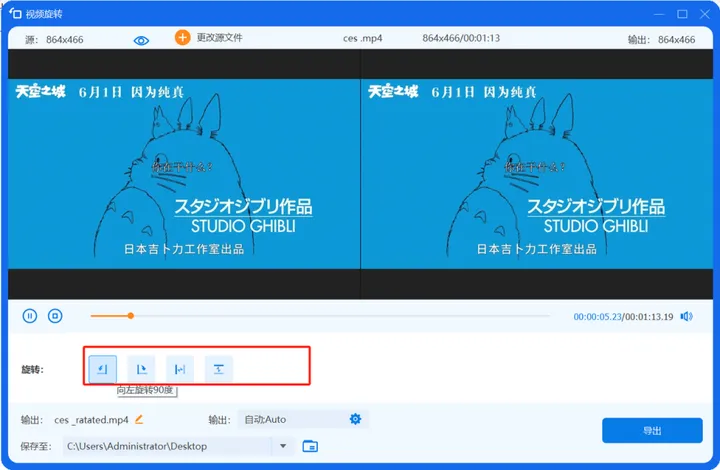
Task: Click the ces_ratated.mp4 output name
Action: click(x=91, y=420)
